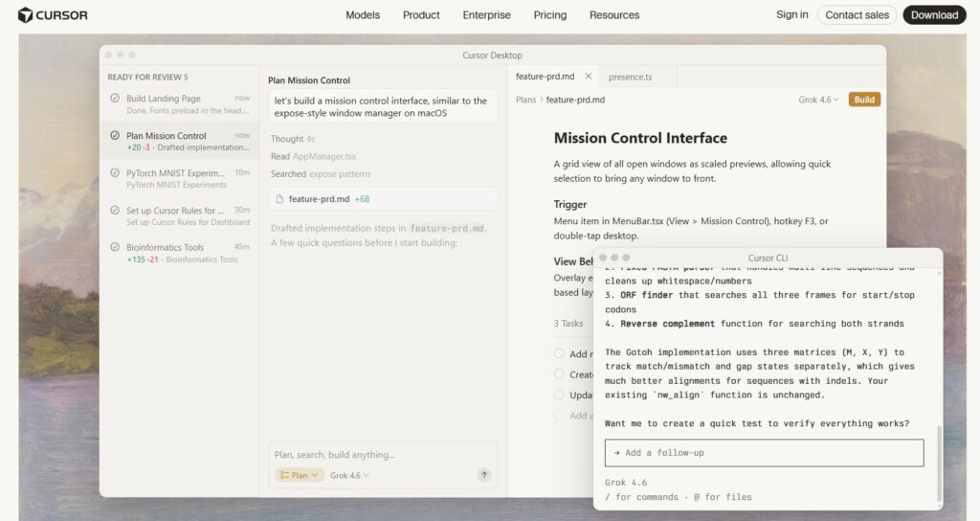
Task: Focus the Plan, search, build anything input
Action: 383,455
